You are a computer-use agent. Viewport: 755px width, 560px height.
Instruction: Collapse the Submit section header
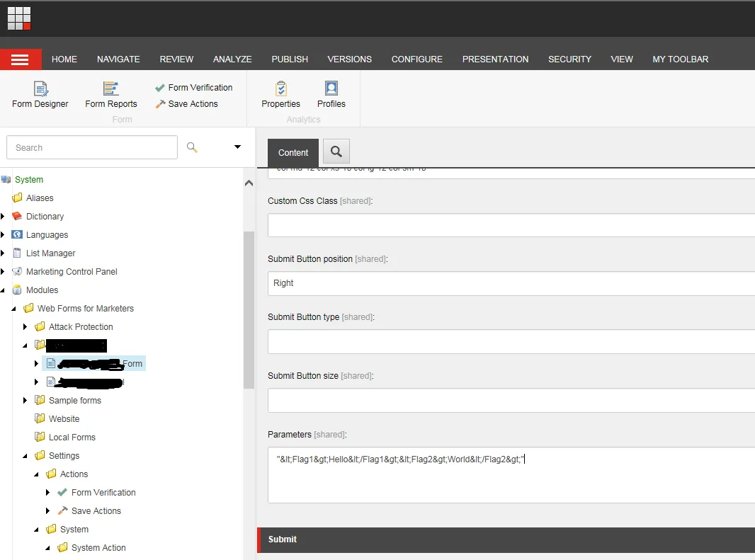(x=506, y=539)
